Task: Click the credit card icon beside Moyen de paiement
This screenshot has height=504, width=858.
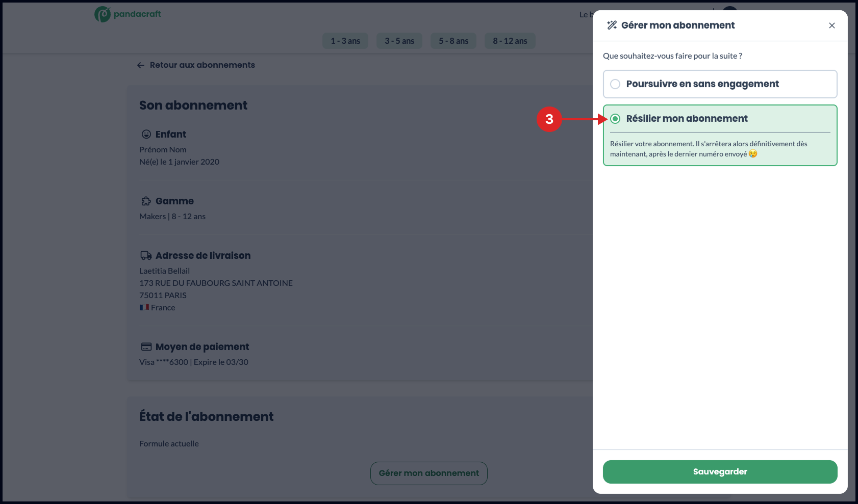Action: [x=146, y=347]
